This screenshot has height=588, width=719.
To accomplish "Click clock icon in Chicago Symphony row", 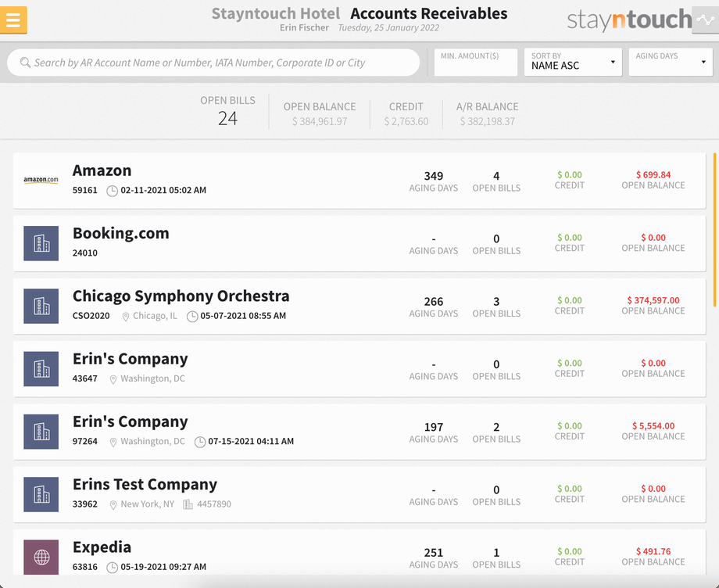I will coord(192,317).
